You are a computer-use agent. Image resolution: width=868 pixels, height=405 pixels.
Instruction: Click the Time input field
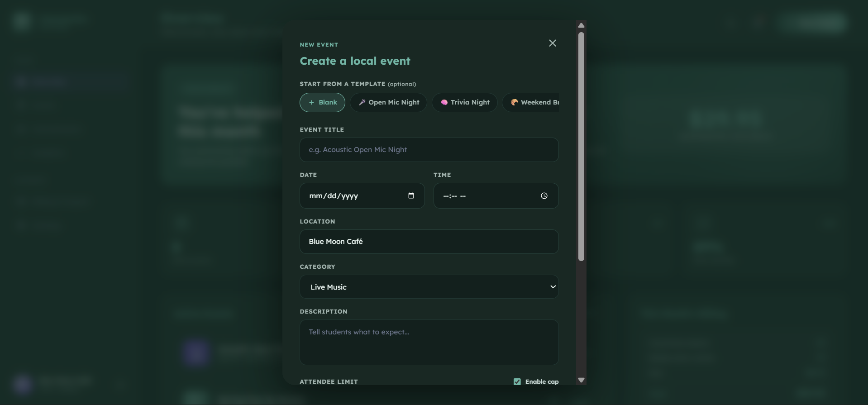496,195
